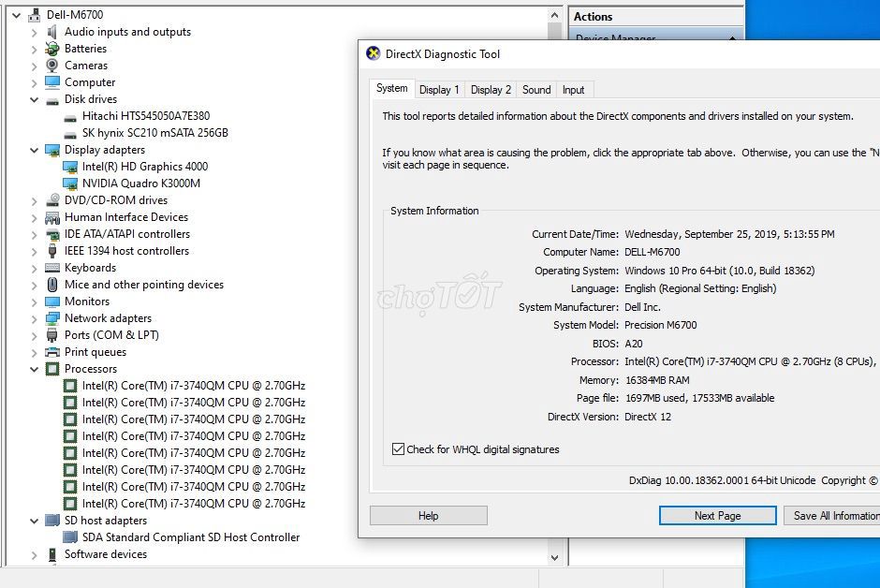Click the 'Precision M6700' system model value

click(661, 325)
